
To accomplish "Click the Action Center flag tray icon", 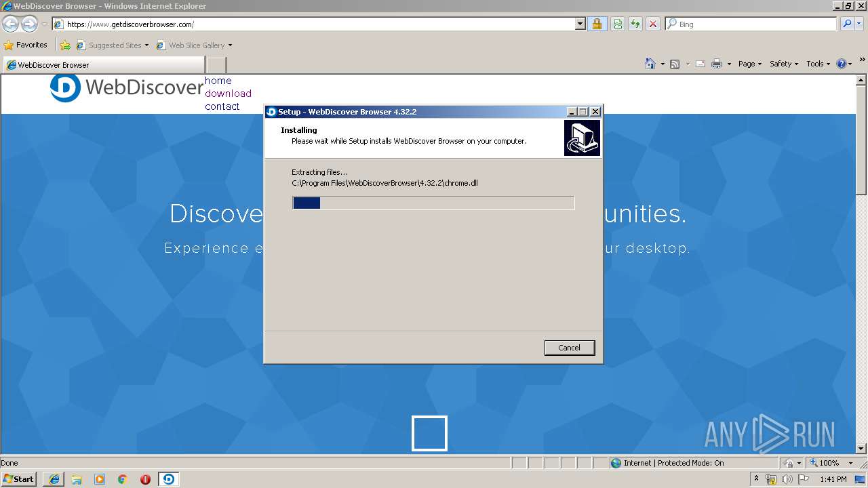I will tap(804, 479).
